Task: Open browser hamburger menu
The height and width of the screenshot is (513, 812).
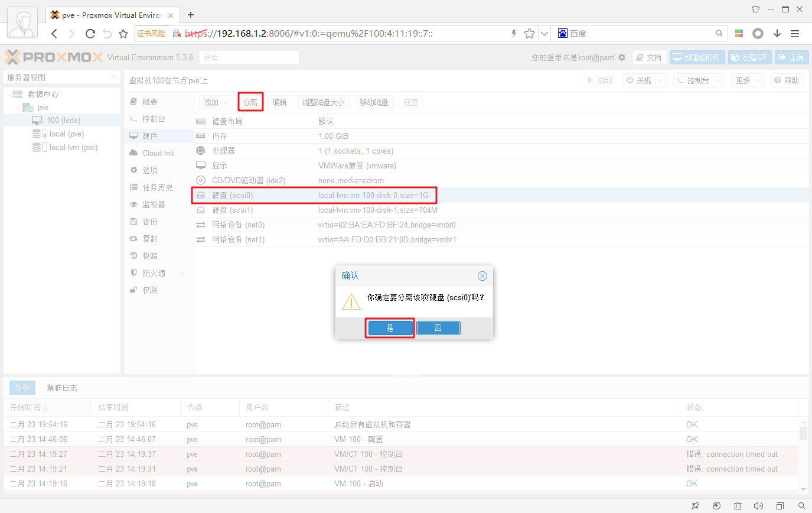Action: pos(795,34)
